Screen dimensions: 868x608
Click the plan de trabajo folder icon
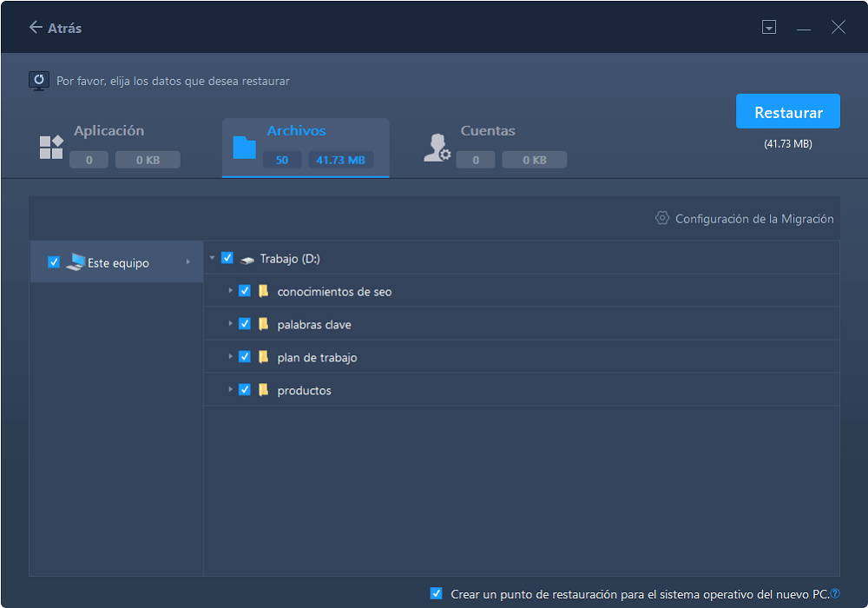point(264,357)
